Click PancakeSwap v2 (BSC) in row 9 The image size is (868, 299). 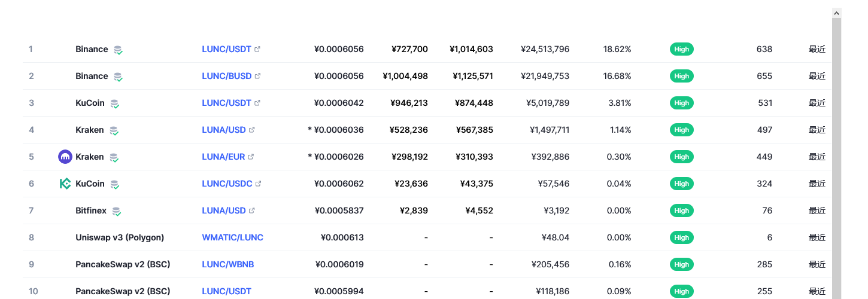coord(123,264)
